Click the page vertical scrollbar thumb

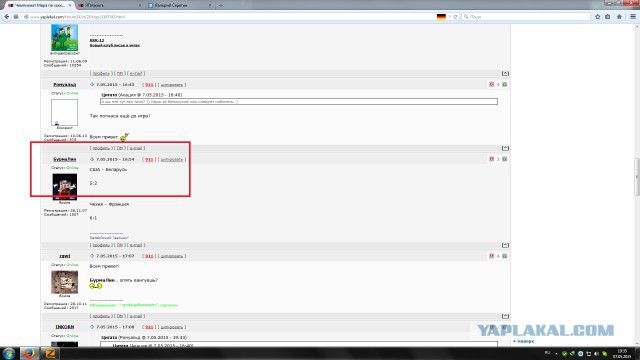click(x=636, y=177)
